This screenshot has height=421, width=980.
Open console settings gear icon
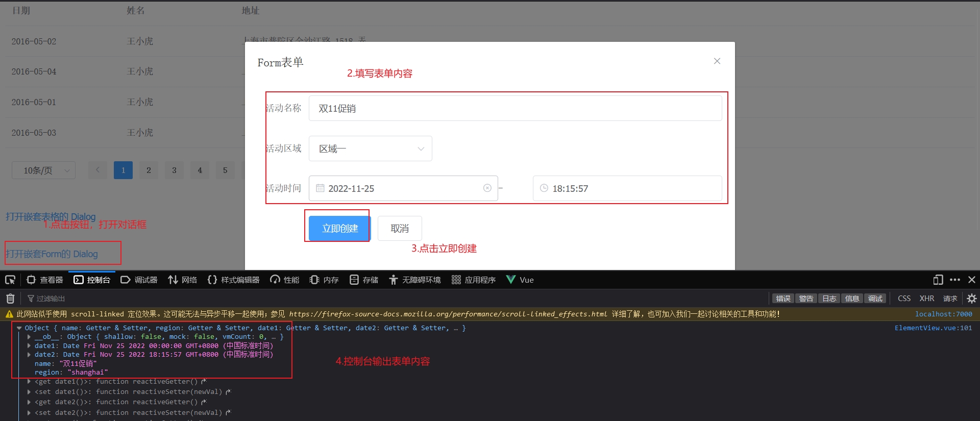click(x=971, y=299)
